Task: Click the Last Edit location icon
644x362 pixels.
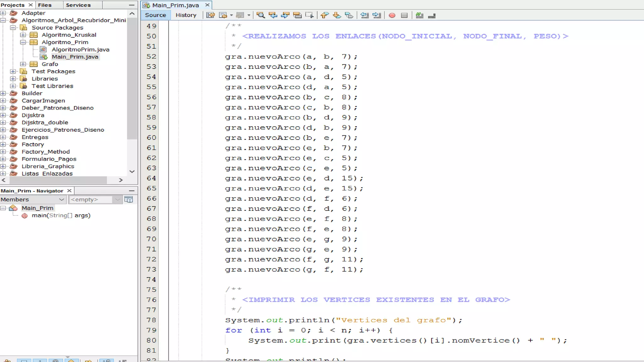Action: point(210,15)
